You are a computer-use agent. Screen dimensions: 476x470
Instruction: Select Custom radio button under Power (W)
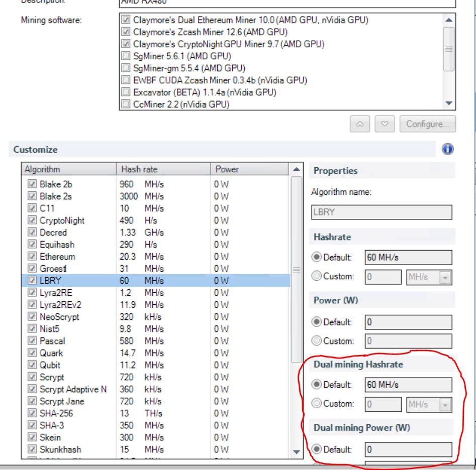[316, 340]
